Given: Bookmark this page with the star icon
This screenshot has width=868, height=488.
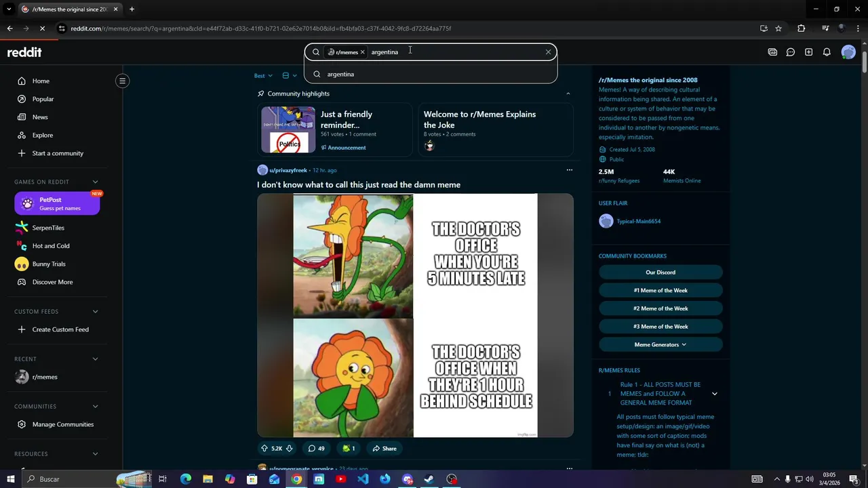Looking at the screenshot, I should pos(778,28).
